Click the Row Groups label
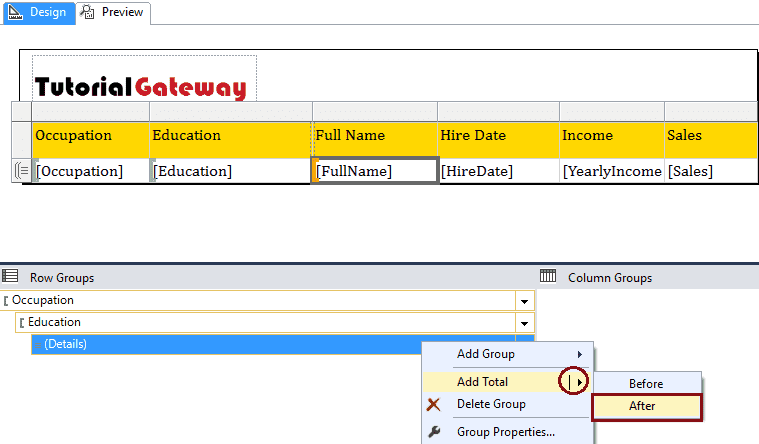This screenshot has width=759, height=444. pyautogui.click(x=62, y=278)
